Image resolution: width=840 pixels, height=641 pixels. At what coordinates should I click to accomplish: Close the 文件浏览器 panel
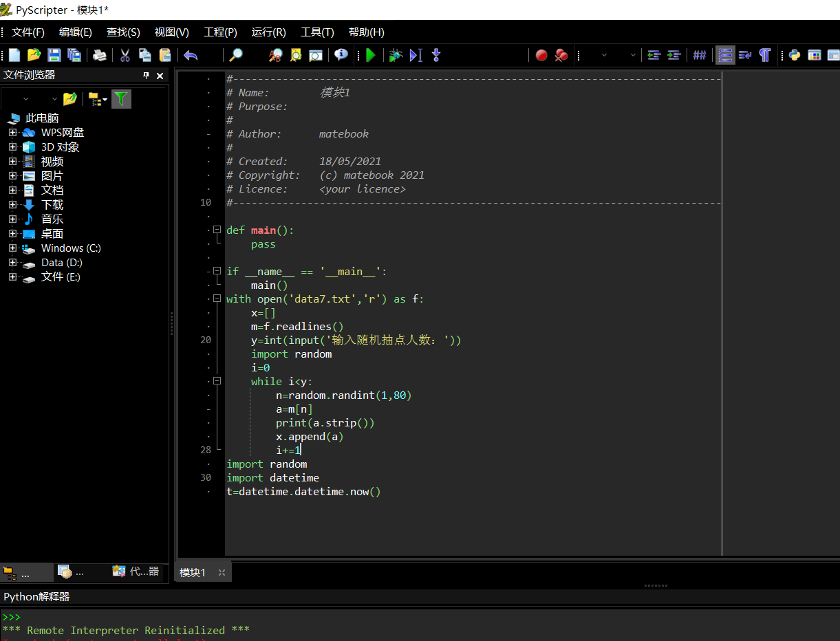click(160, 76)
